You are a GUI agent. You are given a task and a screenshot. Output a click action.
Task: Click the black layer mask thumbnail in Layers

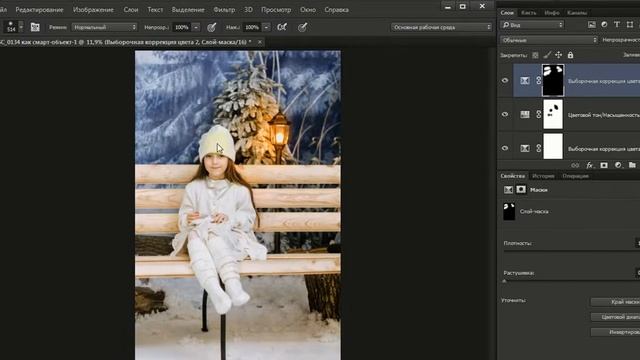[x=553, y=80]
